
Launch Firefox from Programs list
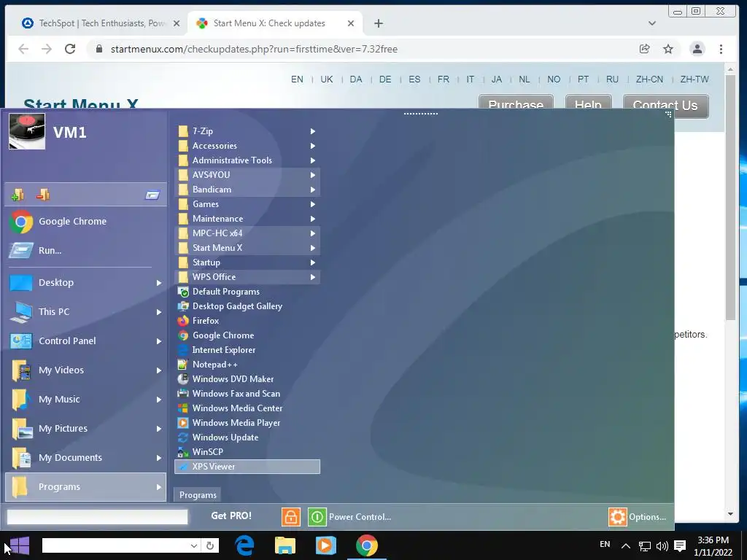pyautogui.click(x=247, y=321)
